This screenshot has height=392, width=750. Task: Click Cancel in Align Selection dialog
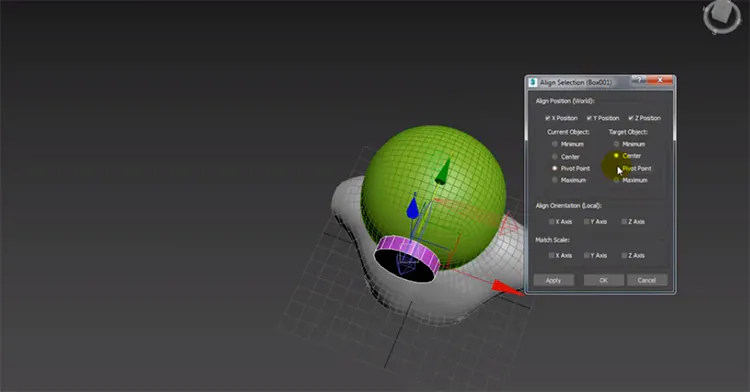tap(647, 280)
